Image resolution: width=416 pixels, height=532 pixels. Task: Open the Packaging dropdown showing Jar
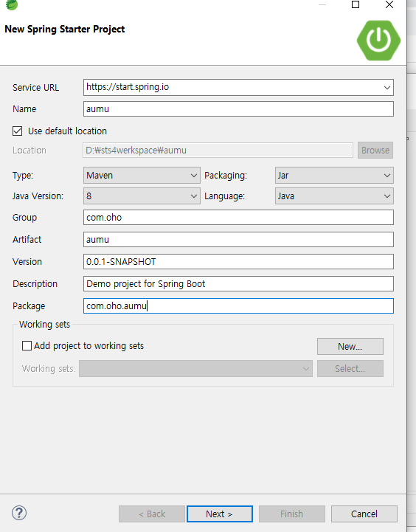point(334,176)
